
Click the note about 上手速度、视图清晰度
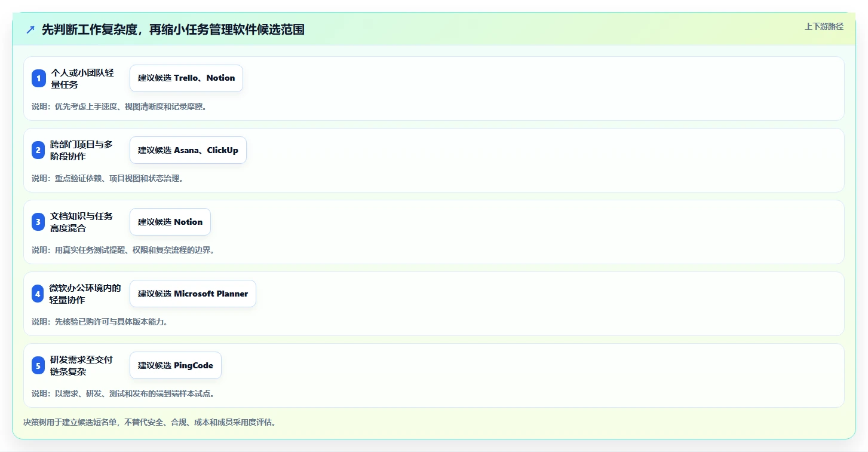(119, 106)
